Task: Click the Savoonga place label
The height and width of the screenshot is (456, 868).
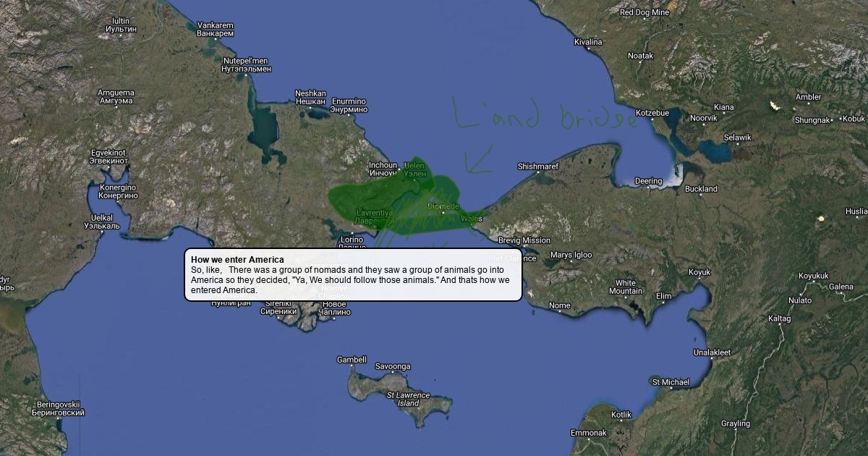Action: [x=393, y=366]
